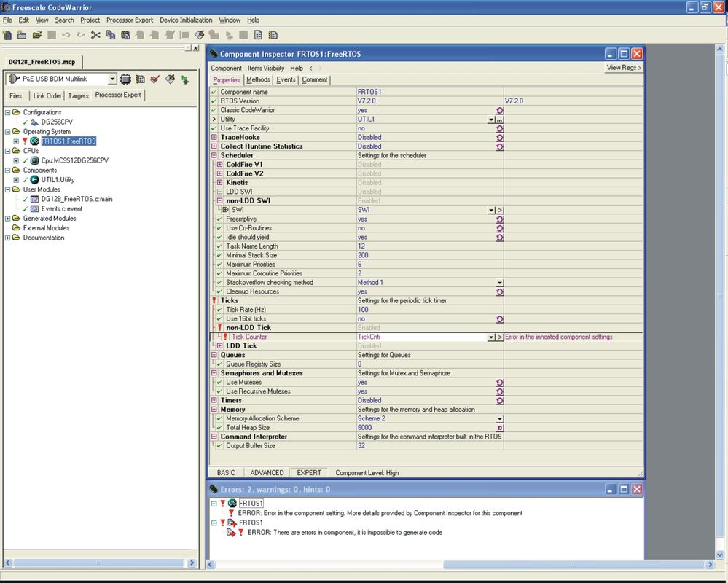Collapse the Scheduler group
Screen dimensions: 728x583
pos(214,155)
